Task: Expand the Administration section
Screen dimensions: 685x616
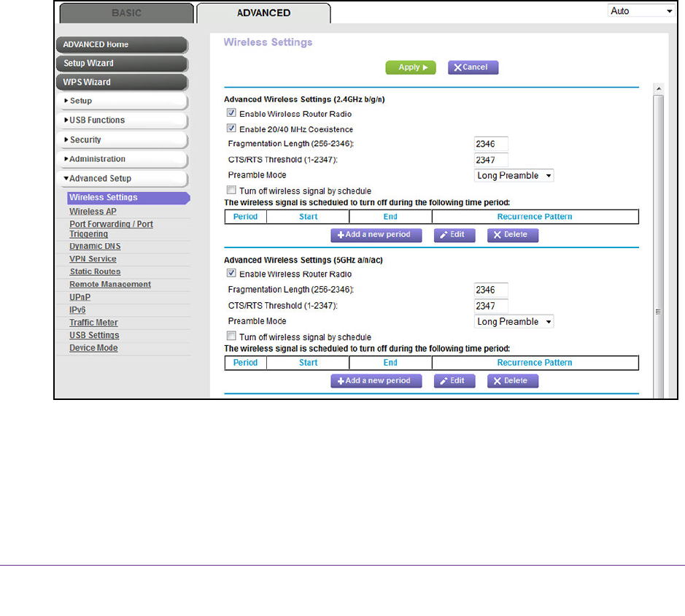Action: click(x=122, y=159)
